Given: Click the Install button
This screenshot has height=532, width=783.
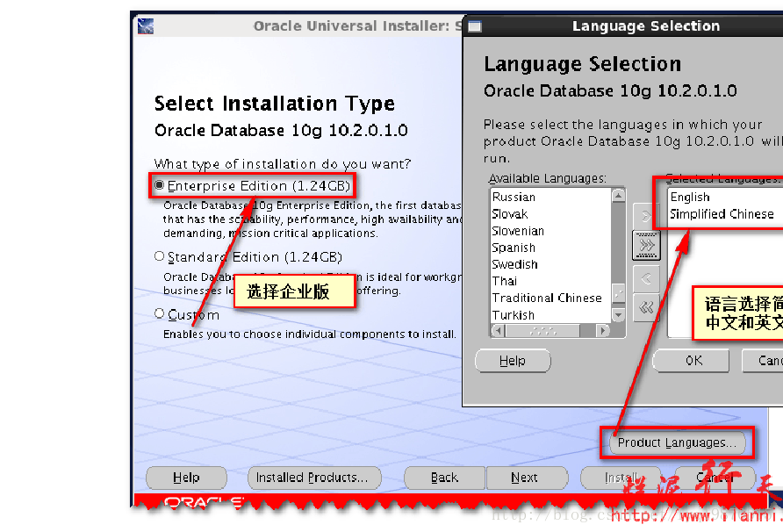Looking at the screenshot, I should (x=621, y=478).
